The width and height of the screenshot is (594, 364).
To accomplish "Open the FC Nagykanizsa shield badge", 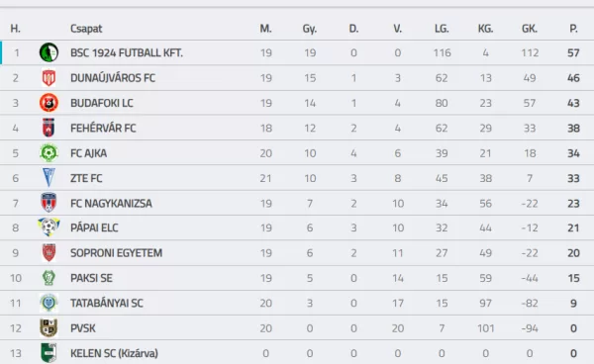I will coord(49,203).
